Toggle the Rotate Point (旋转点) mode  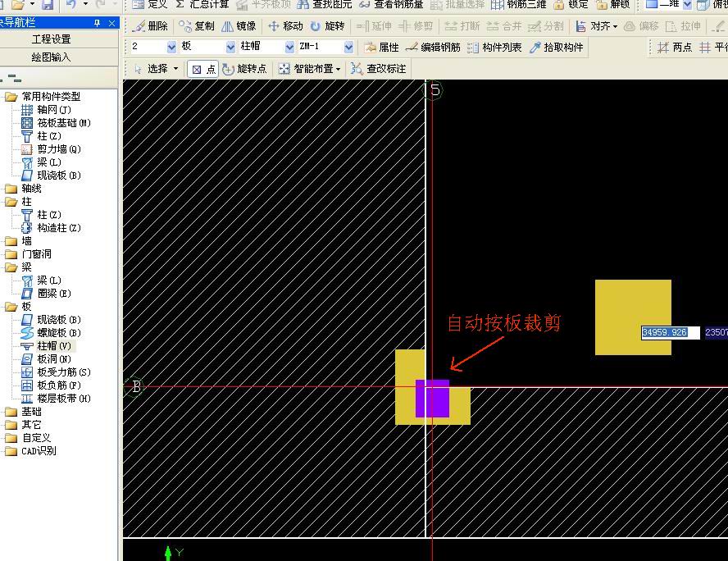(x=244, y=69)
